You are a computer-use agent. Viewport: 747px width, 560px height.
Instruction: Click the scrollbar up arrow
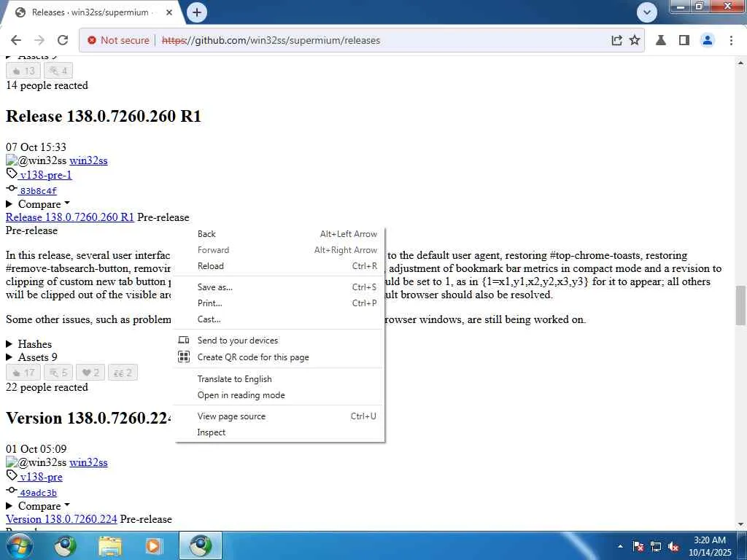click(x=741, y=62)
